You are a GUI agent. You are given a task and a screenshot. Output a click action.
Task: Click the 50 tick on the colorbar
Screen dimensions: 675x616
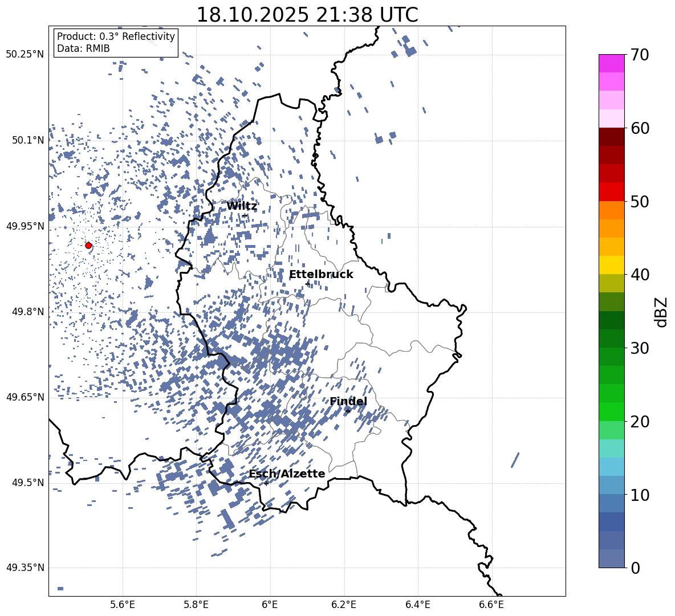(x=640, y=202)
